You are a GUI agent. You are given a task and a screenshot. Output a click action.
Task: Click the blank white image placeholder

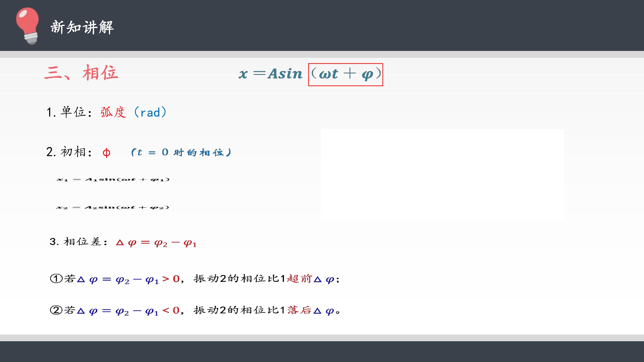click(x=442, y=175)
